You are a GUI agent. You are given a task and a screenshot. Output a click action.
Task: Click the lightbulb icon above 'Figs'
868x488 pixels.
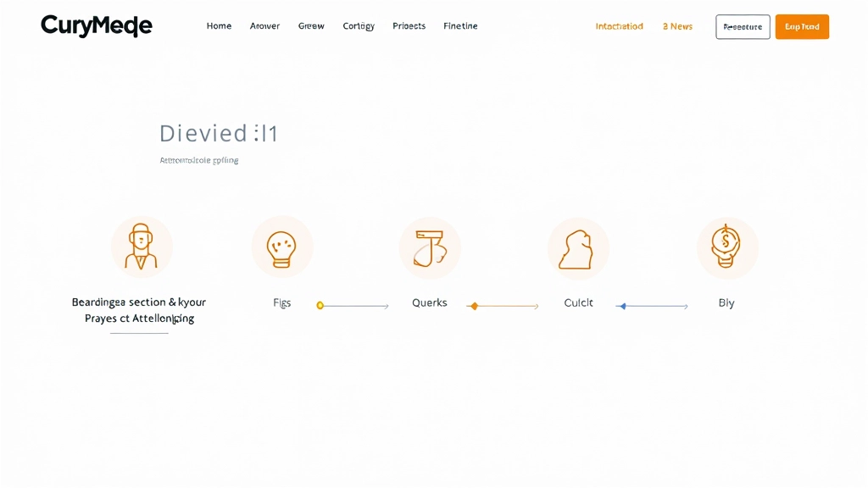[282, 247]
